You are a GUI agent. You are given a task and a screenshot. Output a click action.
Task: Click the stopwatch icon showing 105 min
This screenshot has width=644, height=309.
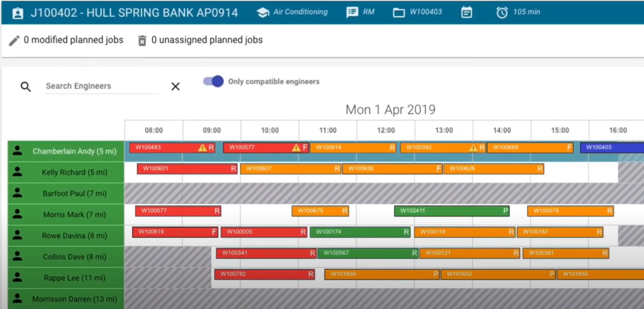(503, 12)
